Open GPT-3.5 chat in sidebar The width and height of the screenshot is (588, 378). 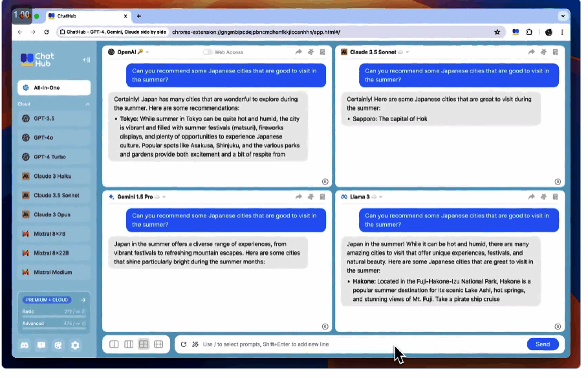click(54, 120)
